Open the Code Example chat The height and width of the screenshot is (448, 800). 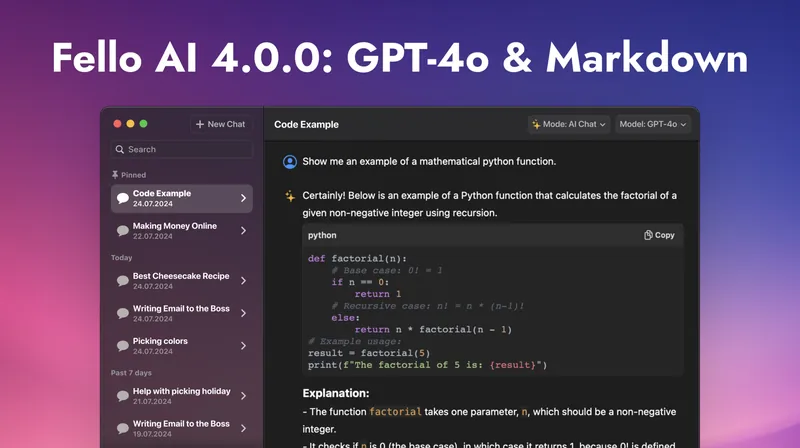182,198
